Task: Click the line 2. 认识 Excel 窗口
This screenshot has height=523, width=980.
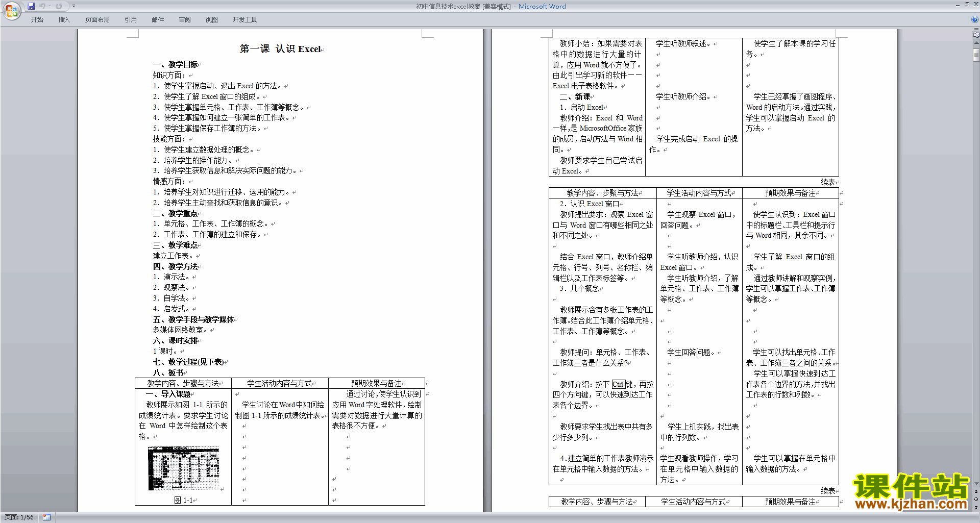Action: pos(590,204)
